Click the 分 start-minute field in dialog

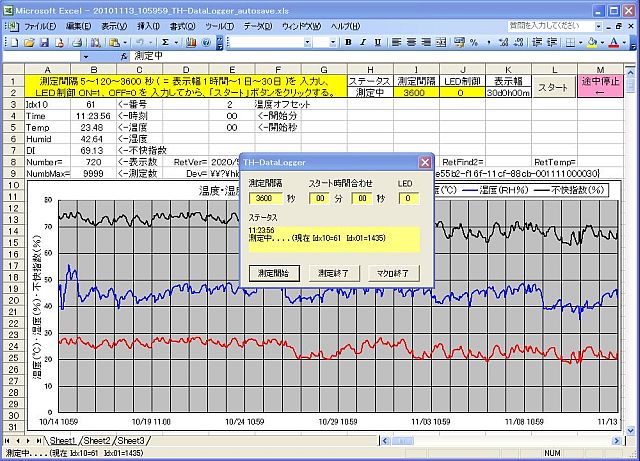320,198
